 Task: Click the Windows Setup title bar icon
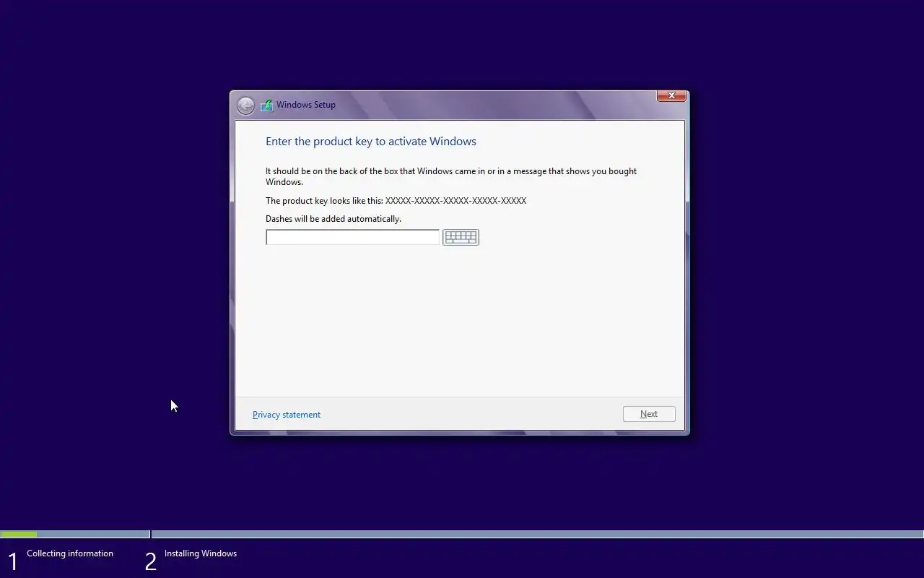267,105
